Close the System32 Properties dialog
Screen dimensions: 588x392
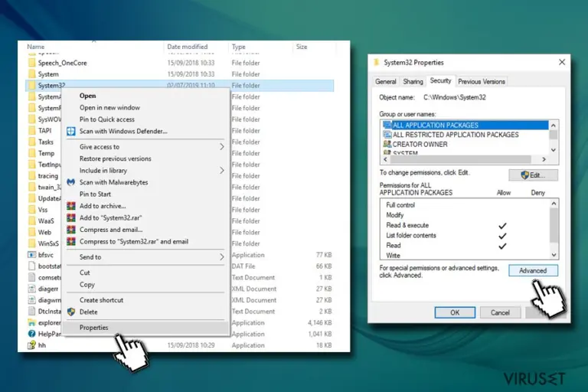click(562, 62)
